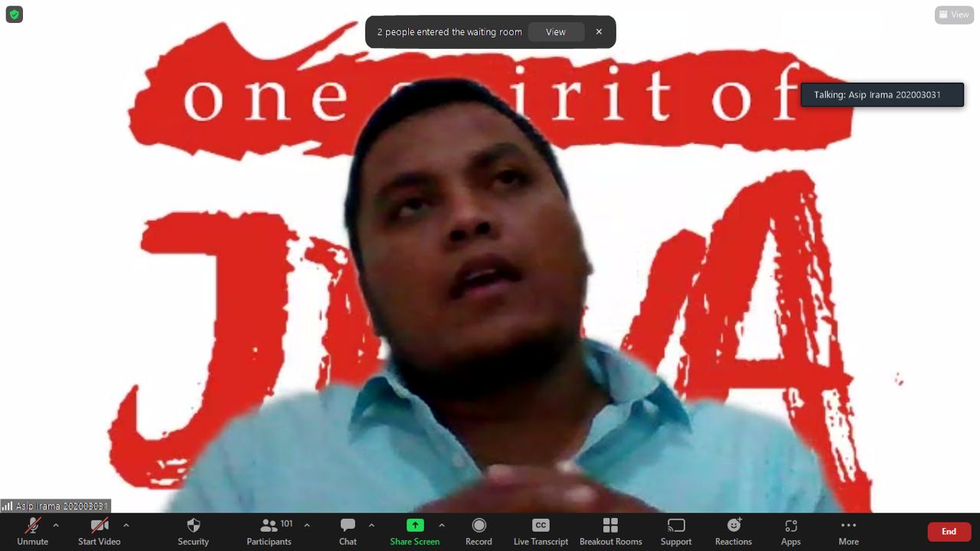Image resolution: width=980 pixels, height=551 pixels.
Task: Click View in waiting room notification
Action: click(556, 32)
